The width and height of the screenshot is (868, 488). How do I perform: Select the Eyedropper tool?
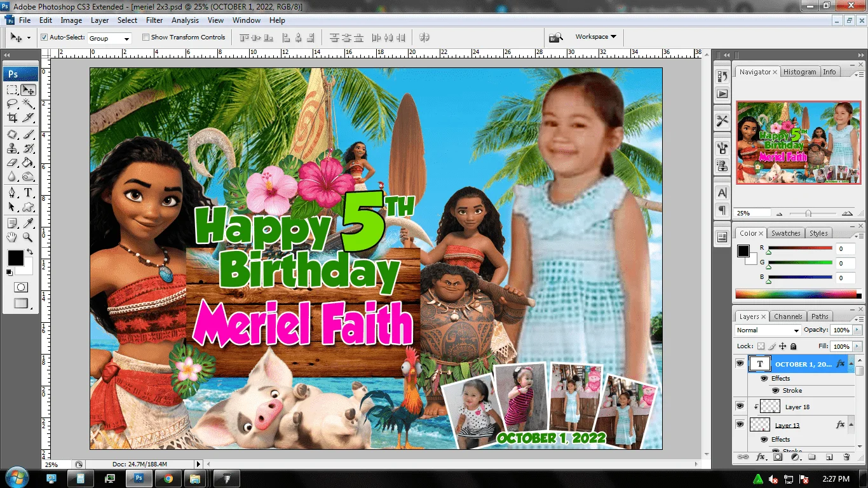pyautogui.click(x=28, y=223)
